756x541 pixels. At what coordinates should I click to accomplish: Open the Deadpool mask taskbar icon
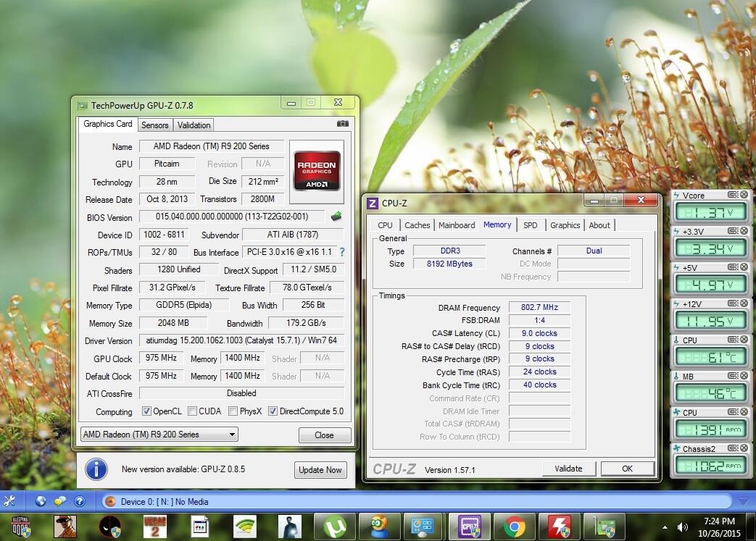click(110, 527)
